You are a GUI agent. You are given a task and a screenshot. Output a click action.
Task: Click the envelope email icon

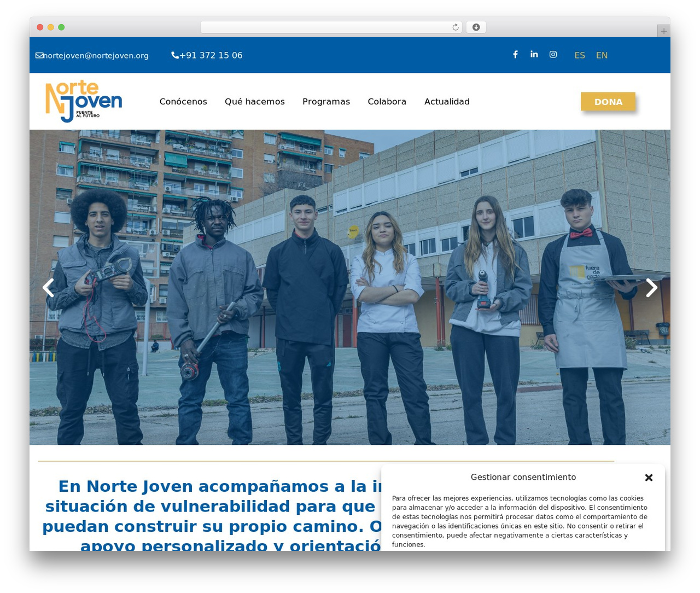click(x=39, y=55)
